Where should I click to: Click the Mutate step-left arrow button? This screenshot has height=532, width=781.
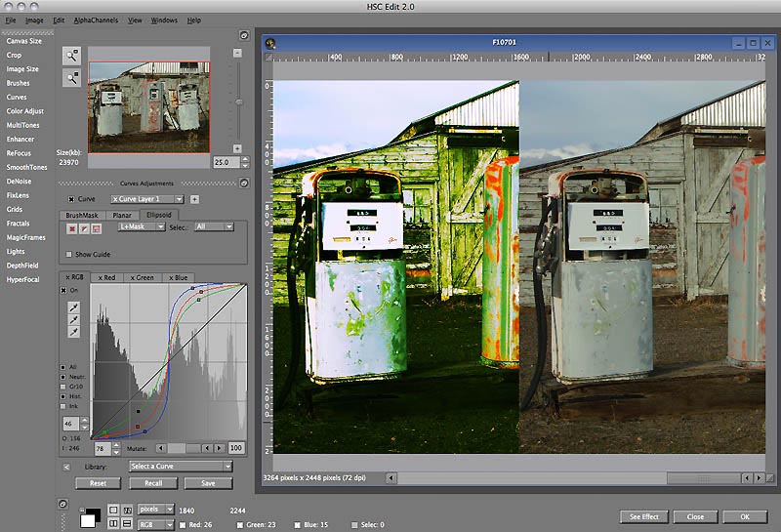(x=208, y=448)
